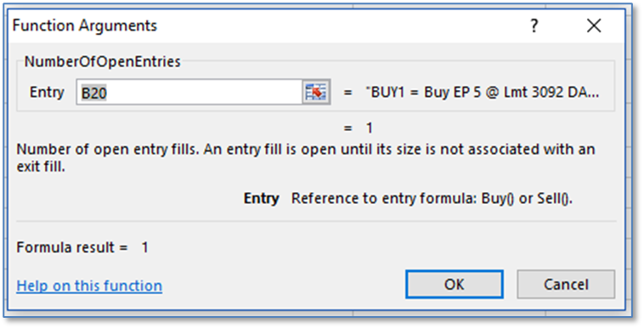Click the question mark help icon
Screen dimensions: 644x328
point(534,26)
